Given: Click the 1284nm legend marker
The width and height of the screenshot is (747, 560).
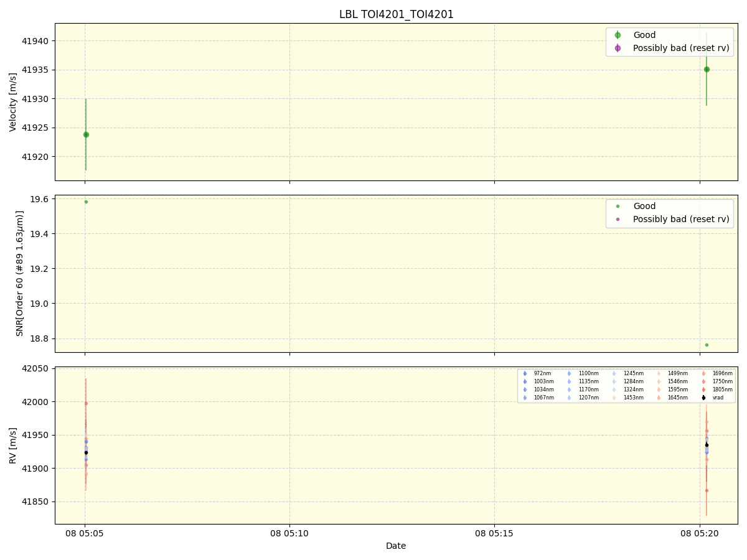Looking at the screenshot, I should 614,381.
